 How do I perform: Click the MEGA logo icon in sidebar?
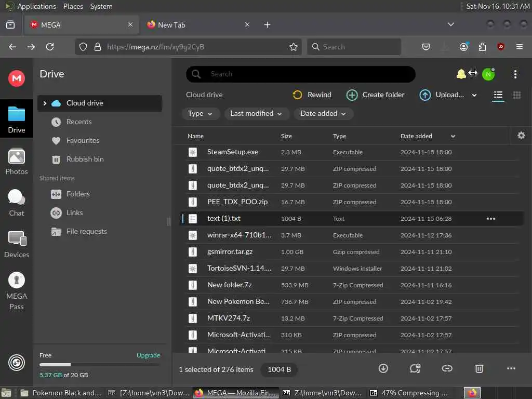point(16,78)
